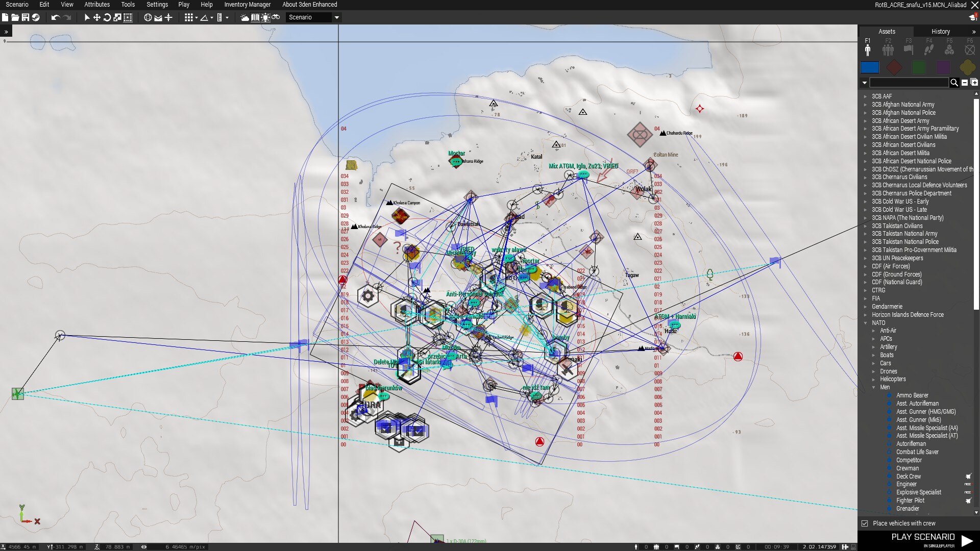Open the Steam Workshop publish icon

(x=35, y=17)
